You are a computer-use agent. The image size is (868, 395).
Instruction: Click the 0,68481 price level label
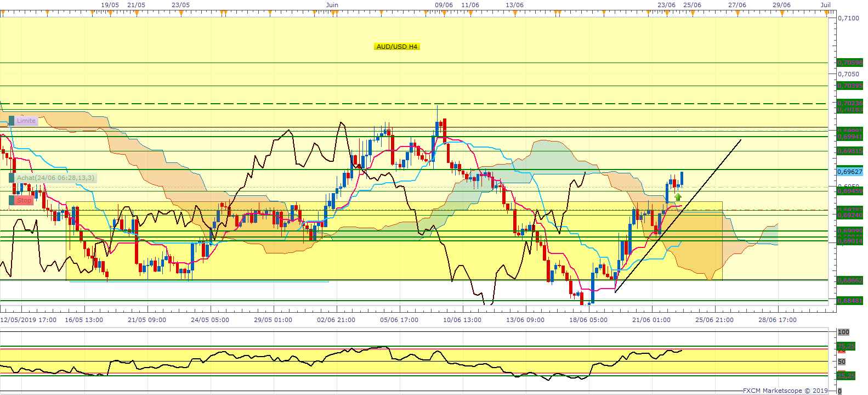point(849,301)
